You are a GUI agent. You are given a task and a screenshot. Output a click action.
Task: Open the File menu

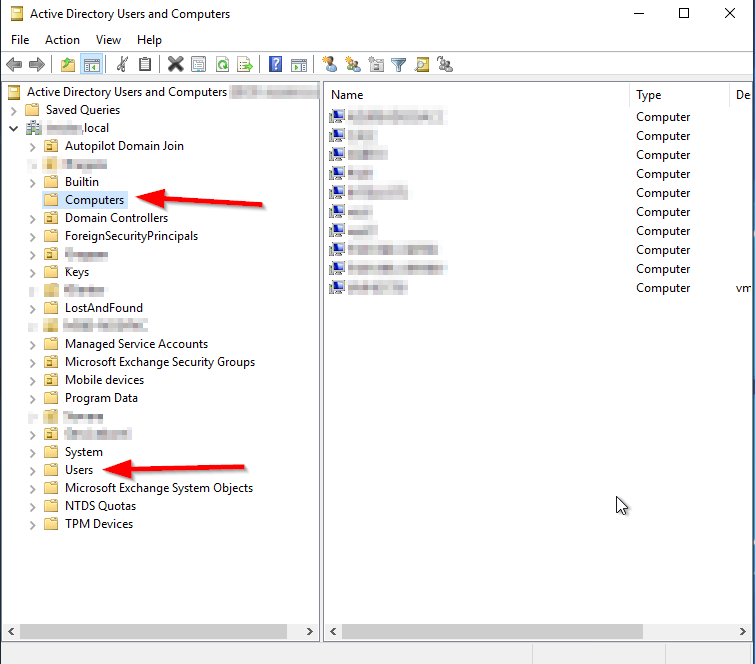click(x=20, y=40)
